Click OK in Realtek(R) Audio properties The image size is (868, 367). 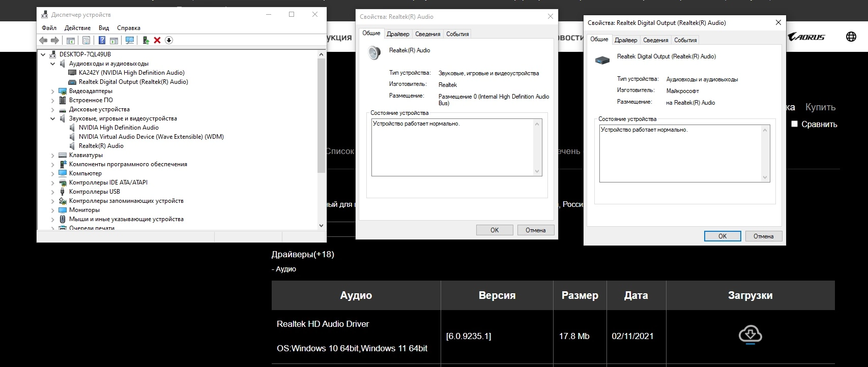(x=495, y=230)
